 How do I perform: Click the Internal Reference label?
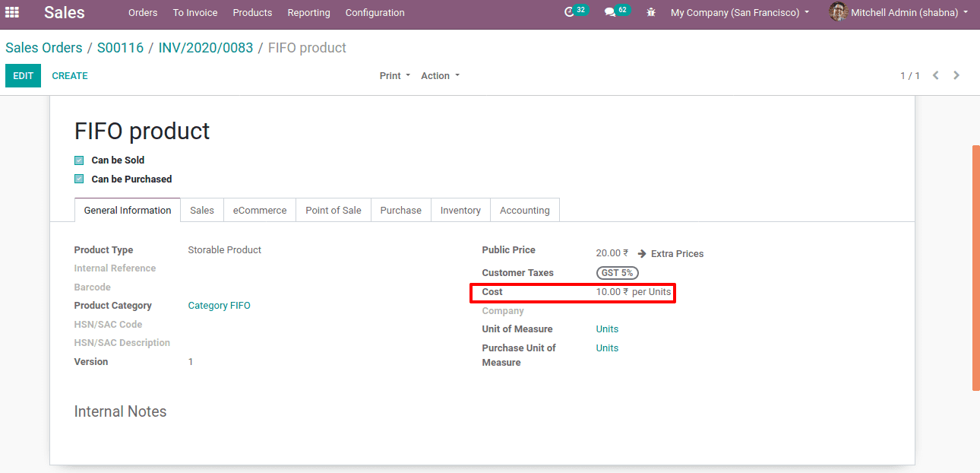point(115,268)
